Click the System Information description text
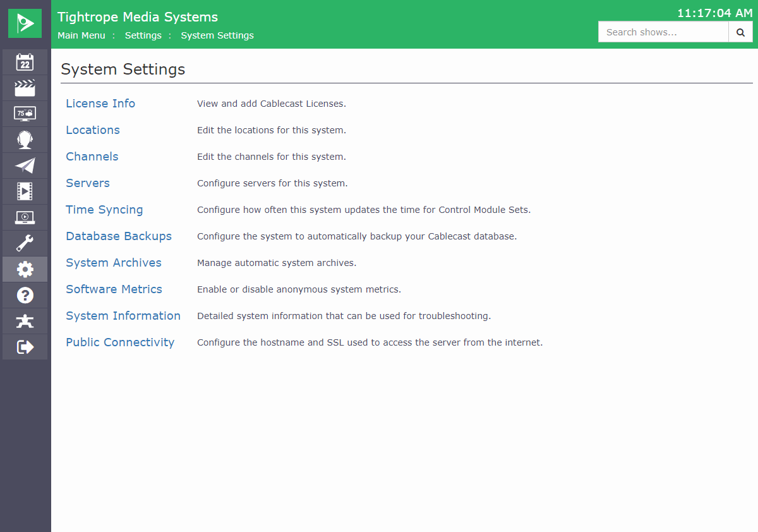This screenshot has width=758, height=532. [x=344, y=316]
